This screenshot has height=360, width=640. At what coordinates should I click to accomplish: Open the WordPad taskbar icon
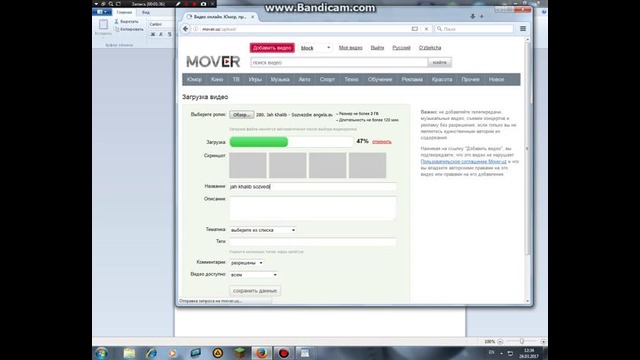tap(305, 353)
